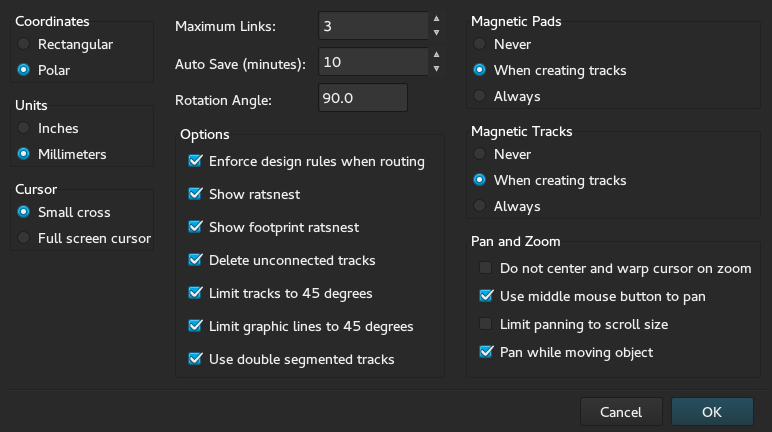The height and width of the screenshot is (432, 772).
Task: Check Limit panning to scroll size
Action: (x=486, y=324)
